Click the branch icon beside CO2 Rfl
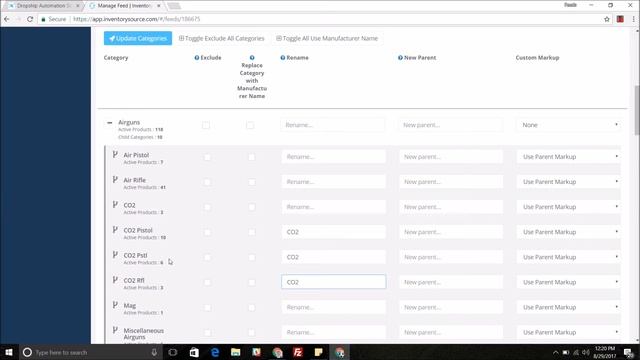Viewport: 640px width, 360px height. tap(115, 280)
